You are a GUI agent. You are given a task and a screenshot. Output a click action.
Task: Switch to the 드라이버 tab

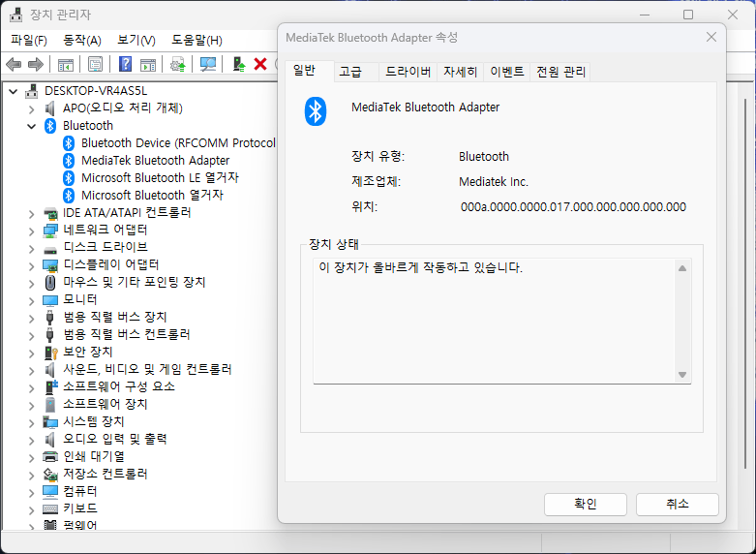[x=408, y=72]
